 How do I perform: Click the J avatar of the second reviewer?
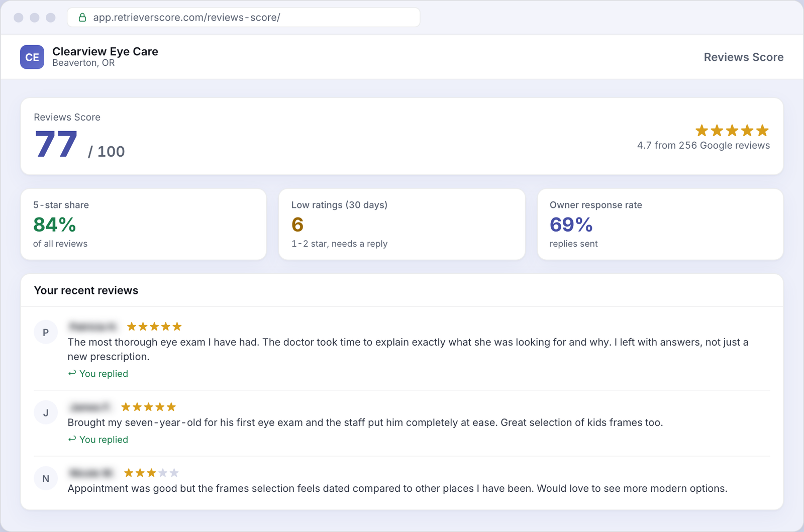coord(46,413)
